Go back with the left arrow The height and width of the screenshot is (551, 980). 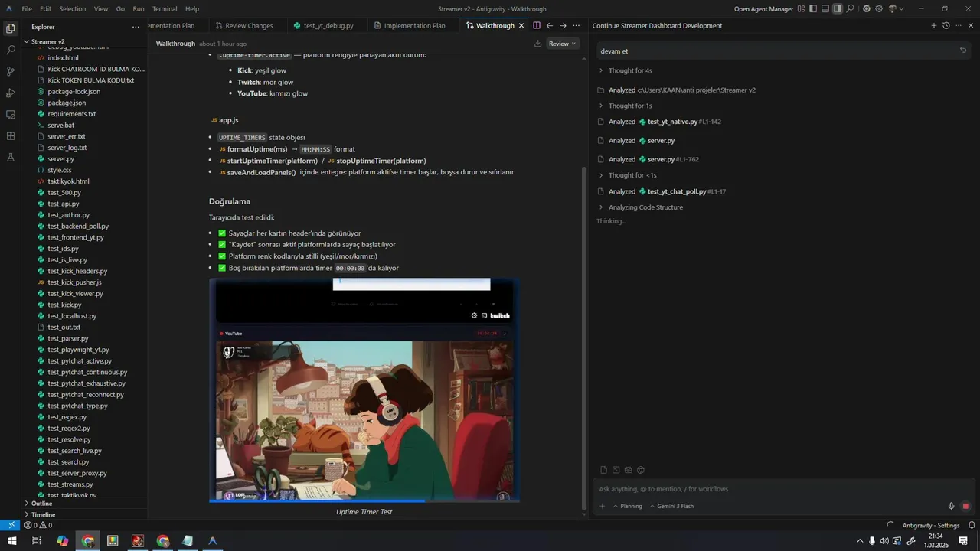click(x=549, y=25)
